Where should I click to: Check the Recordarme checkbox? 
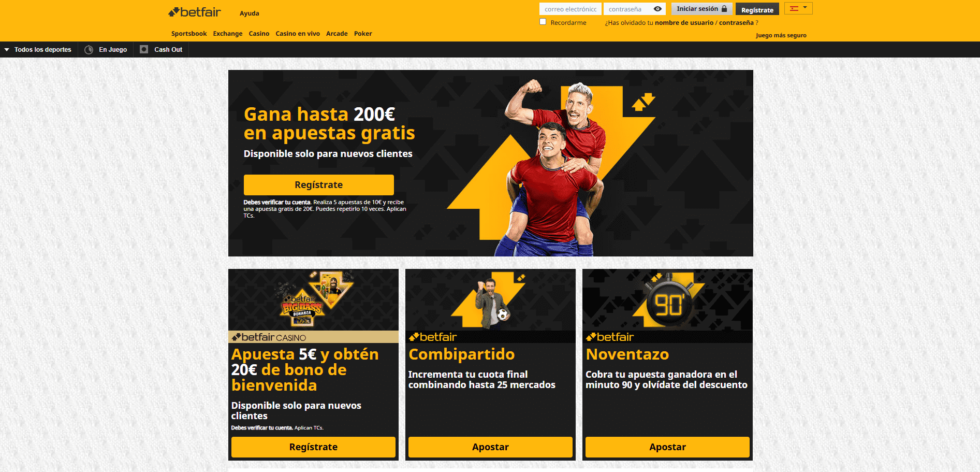coord(543,22)
